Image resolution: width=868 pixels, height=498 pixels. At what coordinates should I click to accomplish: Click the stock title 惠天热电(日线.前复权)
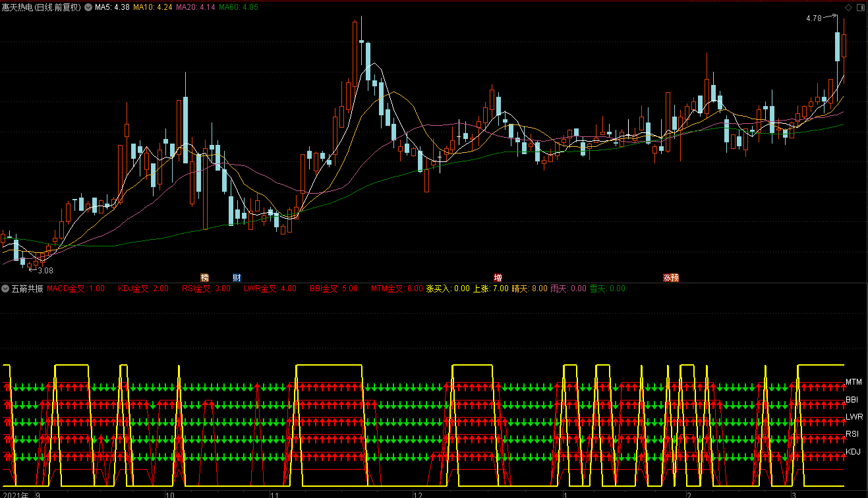click(x=42, y=8)
